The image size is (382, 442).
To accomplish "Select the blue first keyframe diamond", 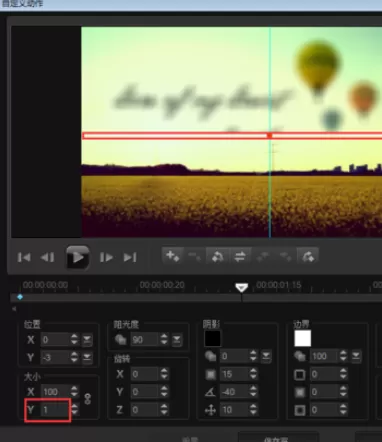I will (20, 297).
